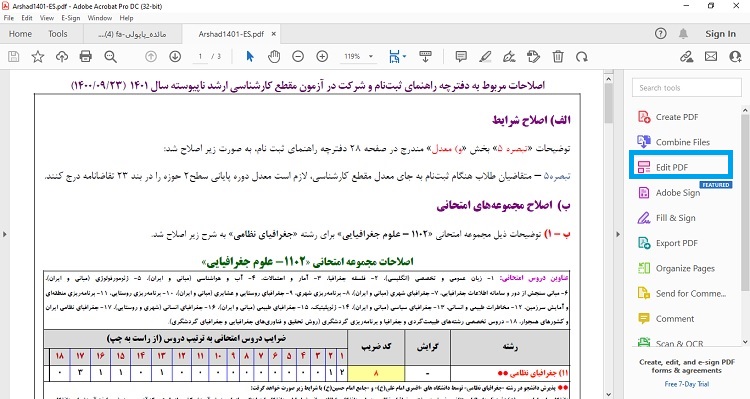Go to previous page arrow
750x399 pixels.
151,56
